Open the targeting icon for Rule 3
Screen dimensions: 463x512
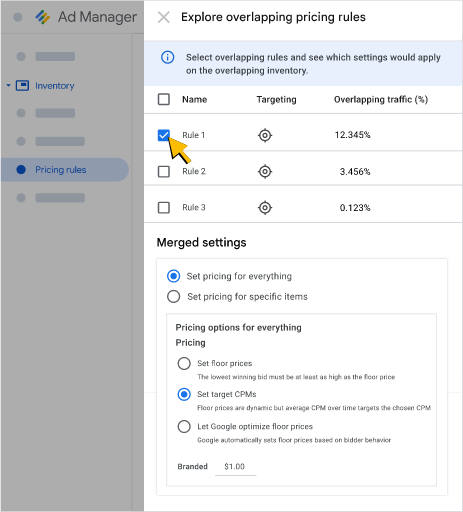pos(265,208)
